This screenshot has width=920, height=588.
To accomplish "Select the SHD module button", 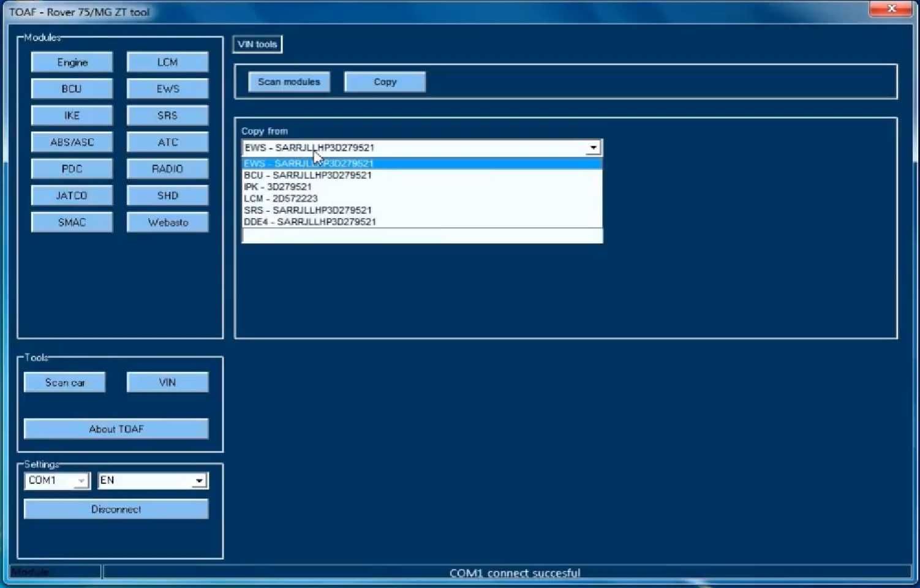I will (167, 195).
